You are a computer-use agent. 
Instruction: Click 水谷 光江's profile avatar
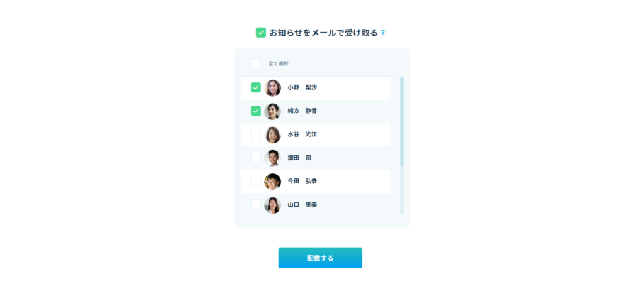coord(273,134)
